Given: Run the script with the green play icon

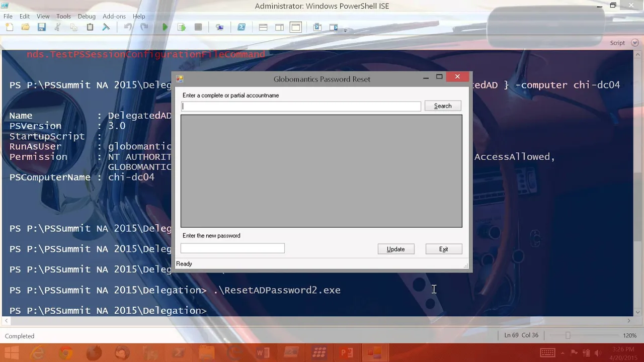Looking at the screenshot, I should click(165, 27).
